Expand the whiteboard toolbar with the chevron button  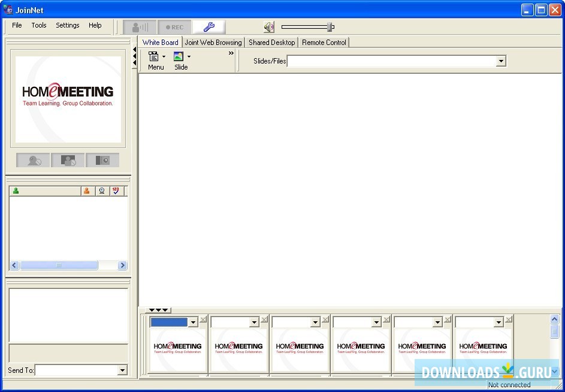tap(231, 52)
